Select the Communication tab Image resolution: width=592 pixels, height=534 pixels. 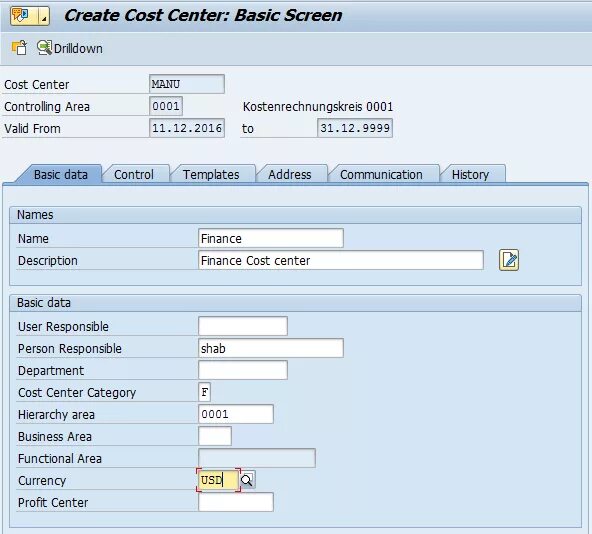[381, 174]
